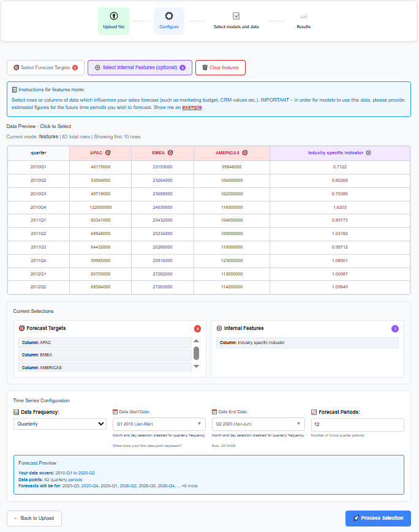The width and height of the screenshot is (419, 532).
Task: Click scroll up arrow in Forecast Targets list
Action: pyautogui.click(x=196, y=340)
